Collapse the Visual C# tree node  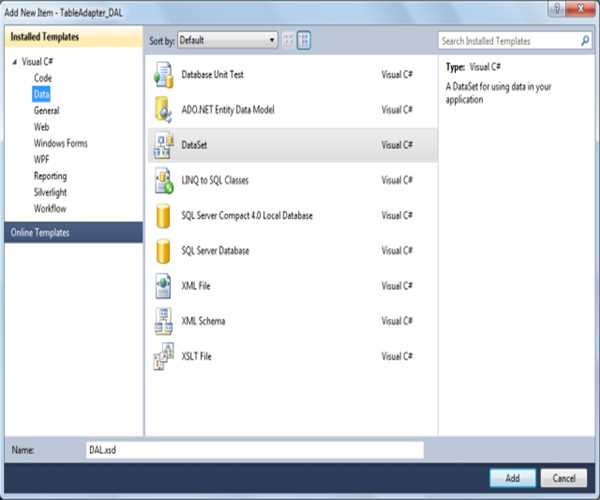click(x=14, y=62)
